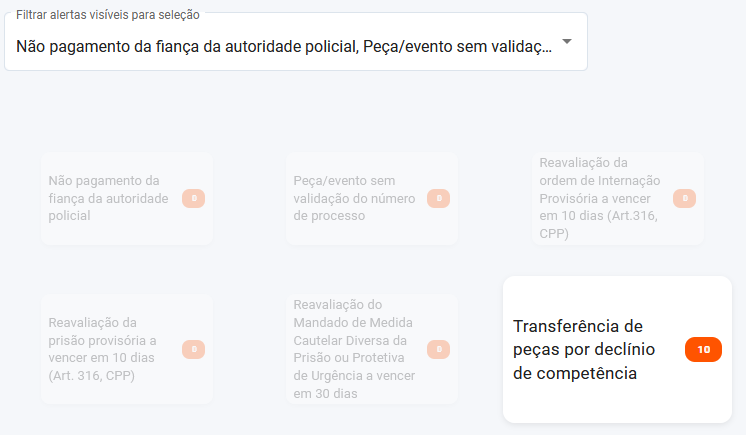The height and width of the screenshot is (435, 746).
Task: Open 'Não pagamento da fiança da autoridade policial' card
Action: click(104, 198)
